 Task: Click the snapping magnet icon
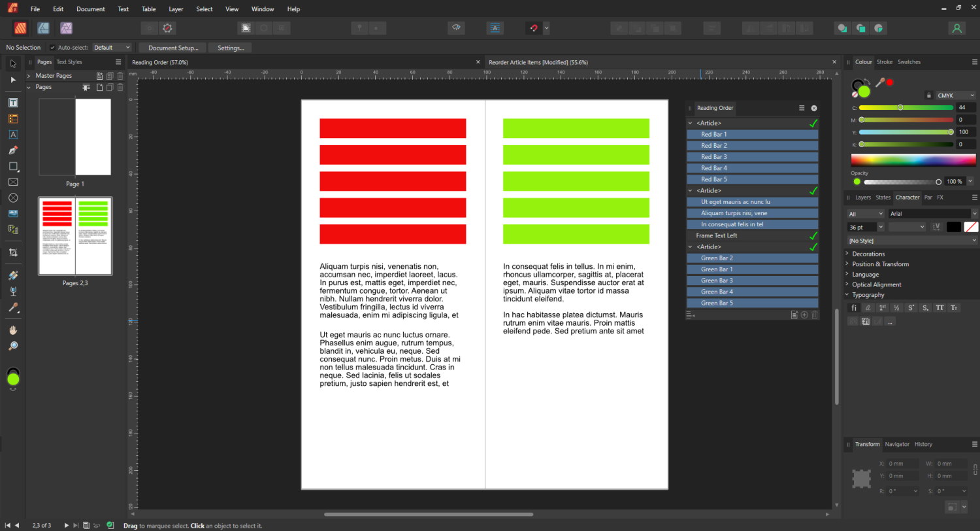click(x=533, y=28)
